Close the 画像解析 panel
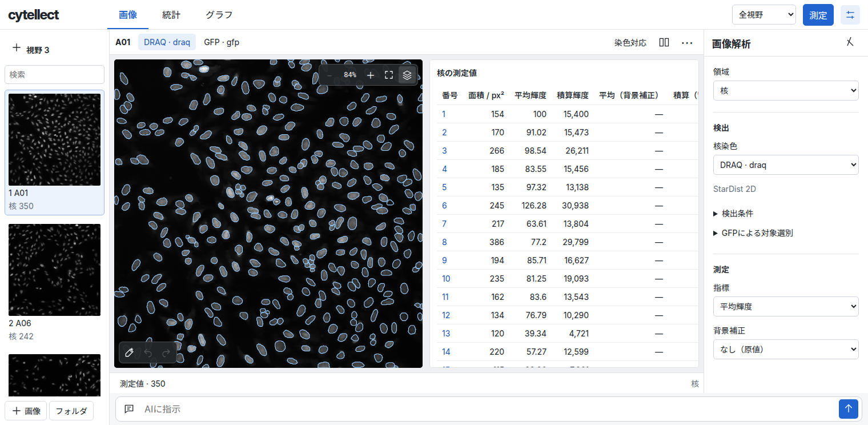This screenshot has width=868, height=425. (850, 42)
